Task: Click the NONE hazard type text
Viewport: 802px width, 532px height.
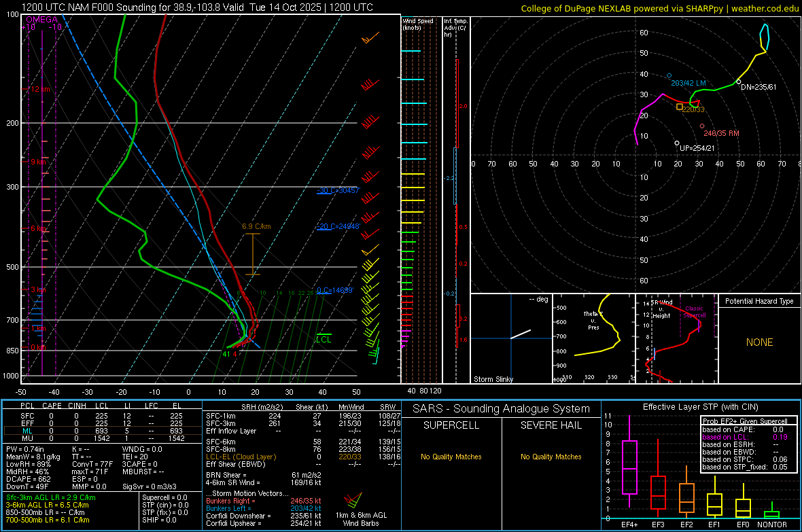Action: click(759, 342)
